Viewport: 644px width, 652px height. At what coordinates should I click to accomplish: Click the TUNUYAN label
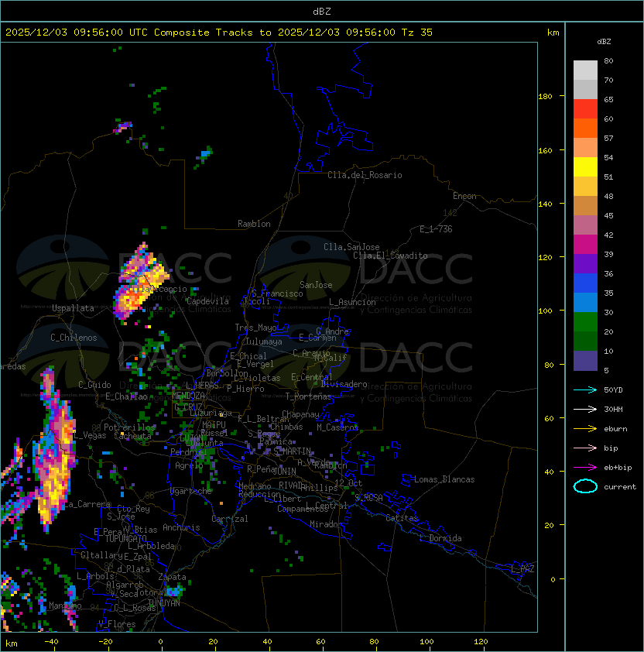[164, 603]
